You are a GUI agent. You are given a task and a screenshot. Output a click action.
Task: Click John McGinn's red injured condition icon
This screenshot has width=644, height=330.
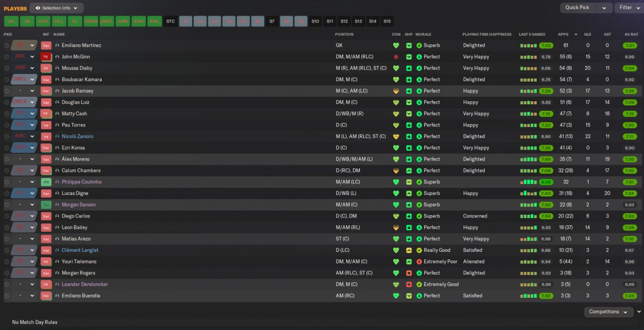point(396,57)
